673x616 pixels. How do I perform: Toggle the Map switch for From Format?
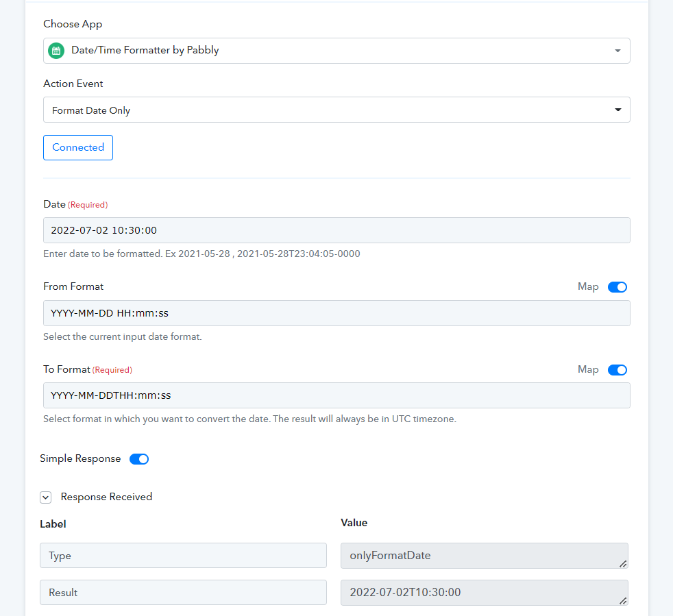point(617,286)
